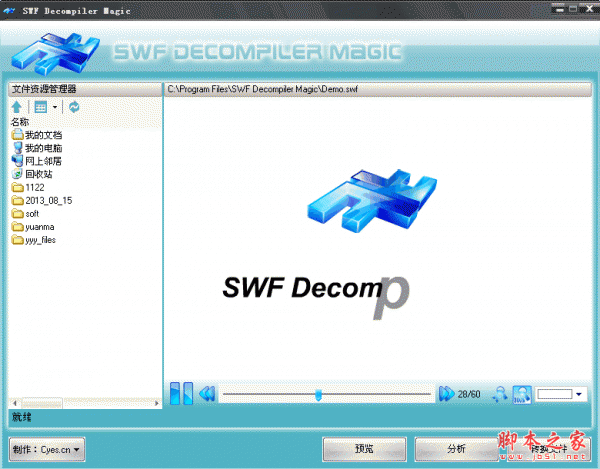Expand the view mode dropdown arrow

point(55,107)
